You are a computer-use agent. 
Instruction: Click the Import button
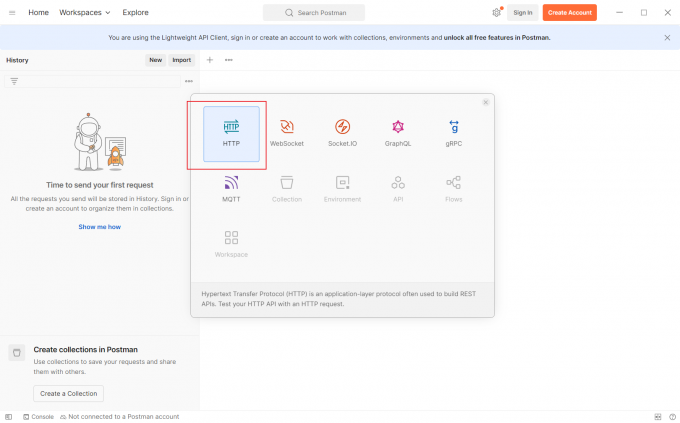tap(181, 60)
